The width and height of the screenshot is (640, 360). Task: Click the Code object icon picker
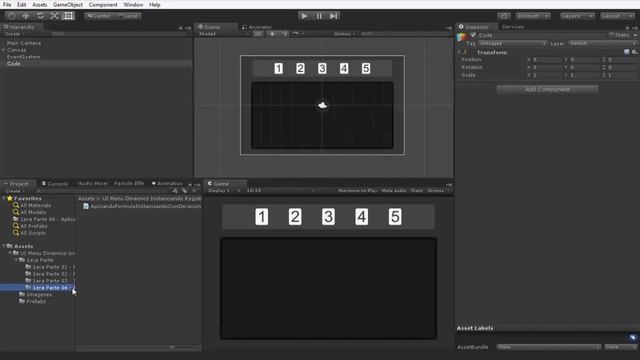coord(462,37)
